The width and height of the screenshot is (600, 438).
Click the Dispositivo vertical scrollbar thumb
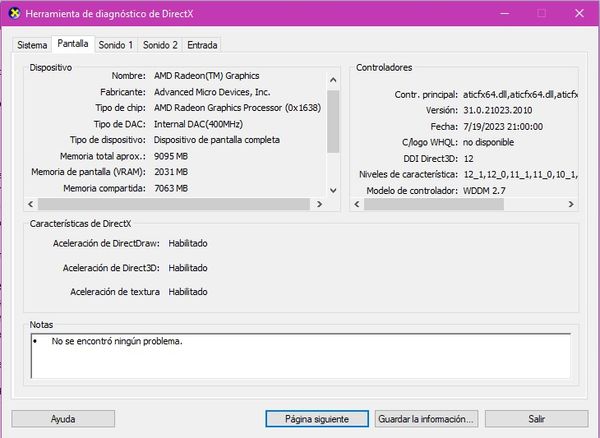[x=333, y=121]
